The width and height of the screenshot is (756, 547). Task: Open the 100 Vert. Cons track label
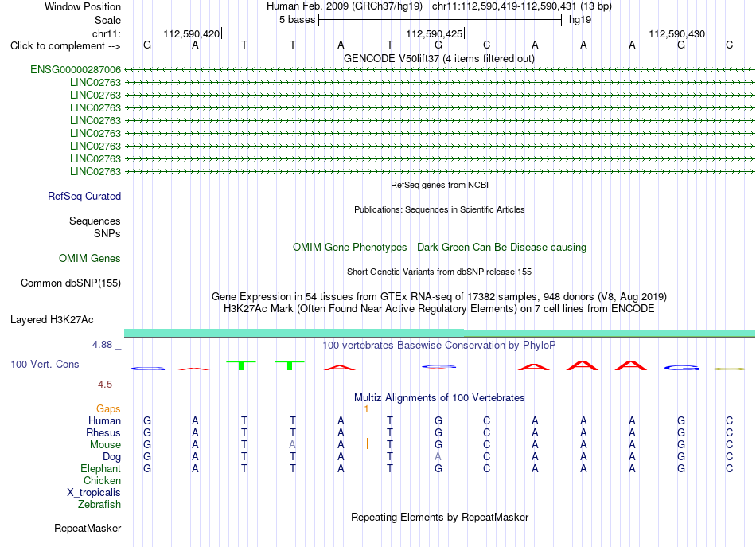45,364
